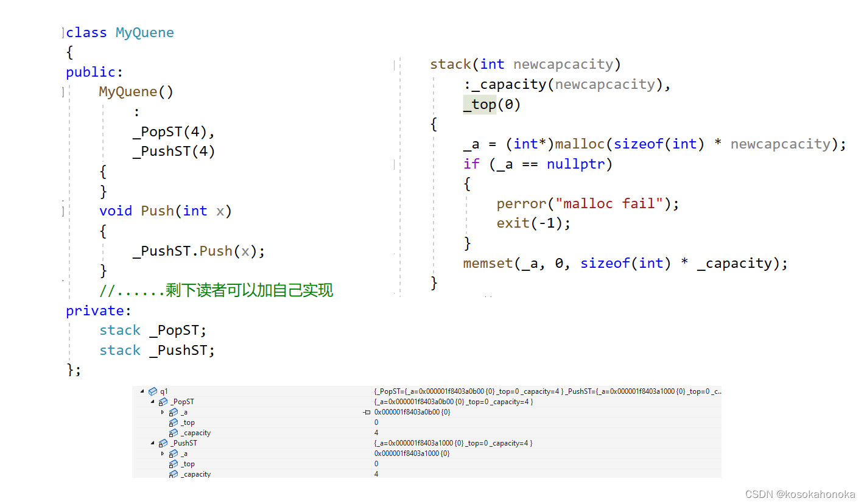Screen dimensions: 864x504
Task: Click the 'class MyQuene' declaration line
Action: pos(120,33)
